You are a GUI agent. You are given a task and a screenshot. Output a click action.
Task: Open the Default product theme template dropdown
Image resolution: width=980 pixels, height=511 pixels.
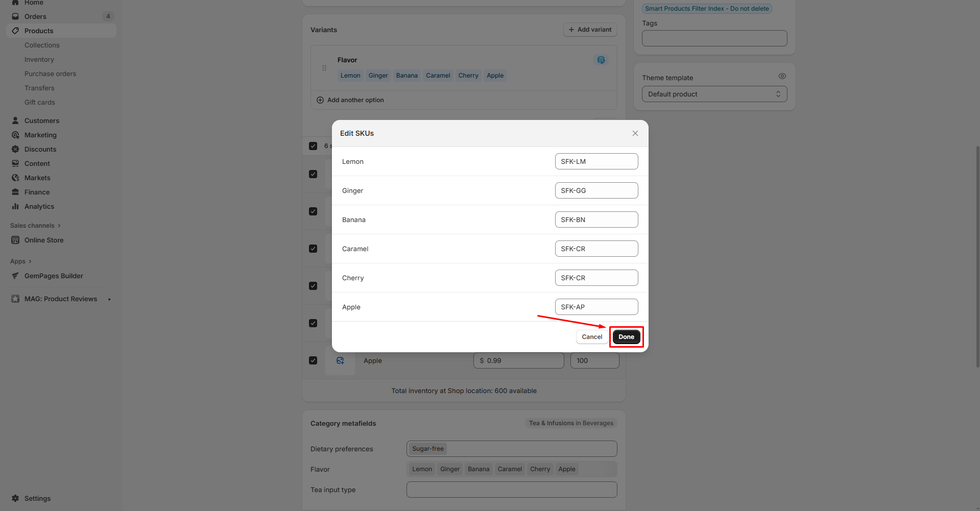click(x=714, y=94)
